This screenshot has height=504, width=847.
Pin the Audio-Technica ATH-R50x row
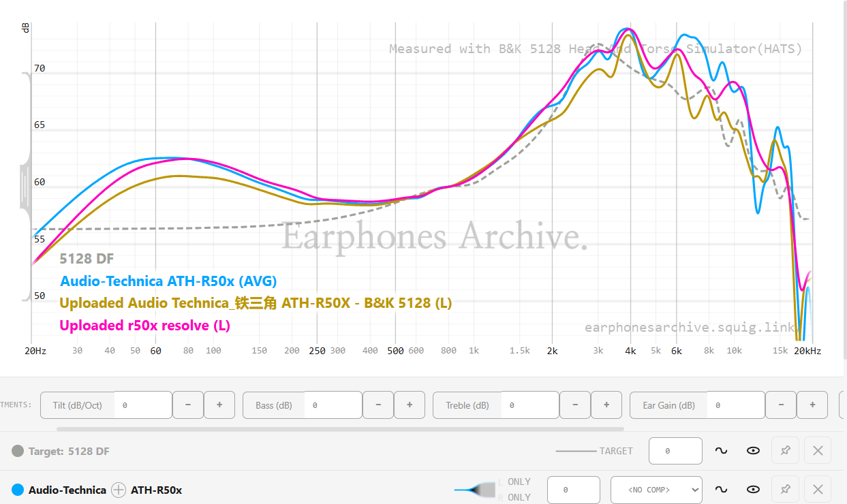tap(785, 489)
